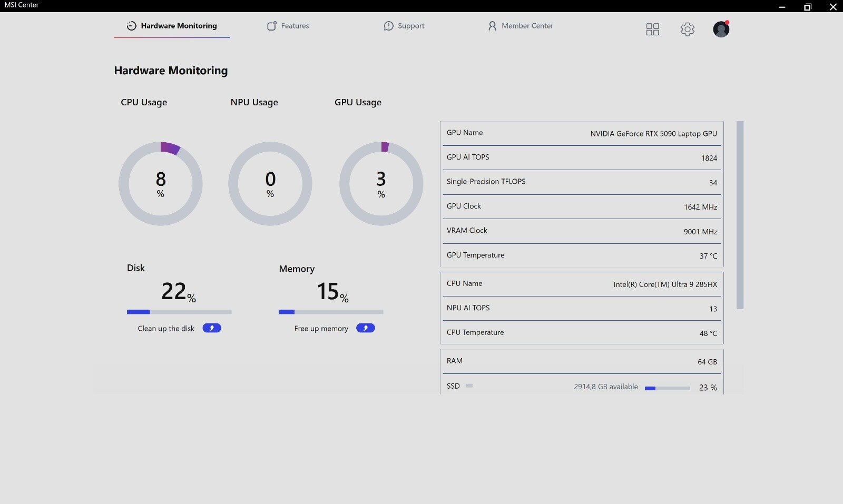Click the GPU AI TOPS value 1824
843x504 pixels.
[709, 158]
